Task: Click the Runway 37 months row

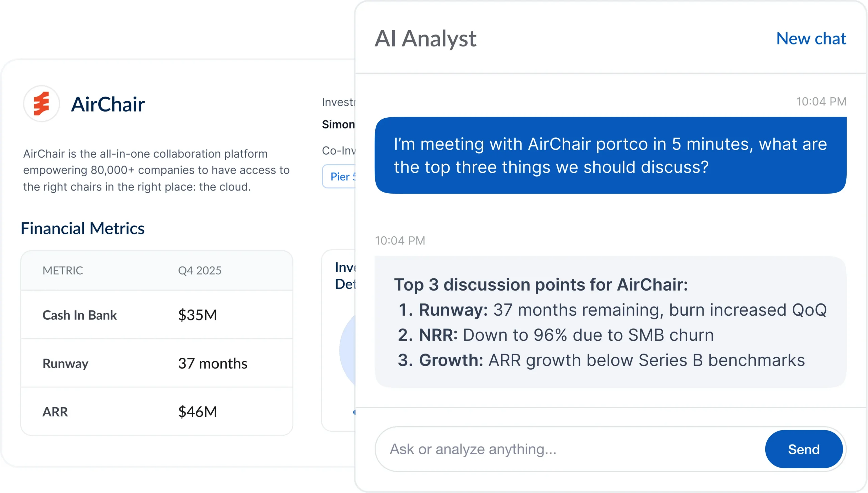Action: pos(157,363)
